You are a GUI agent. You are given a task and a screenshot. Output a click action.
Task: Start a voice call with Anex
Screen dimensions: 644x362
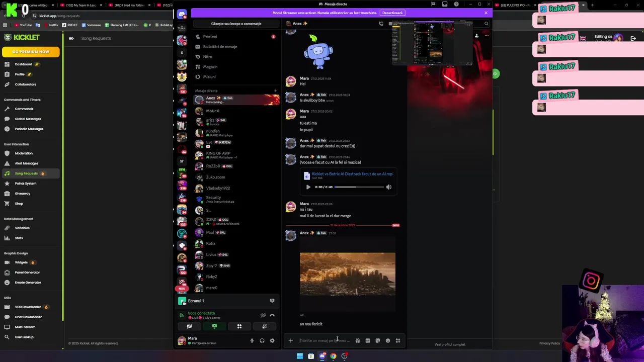381,24
